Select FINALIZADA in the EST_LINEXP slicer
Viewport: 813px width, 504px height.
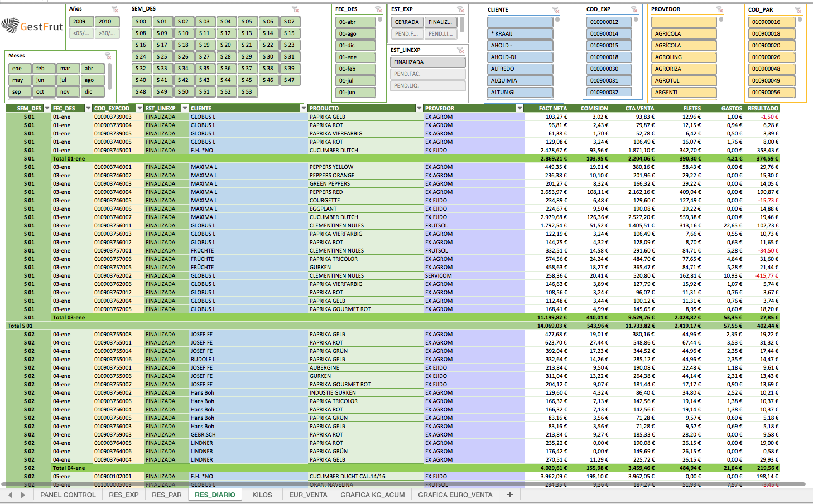click(x=427, y=62)
